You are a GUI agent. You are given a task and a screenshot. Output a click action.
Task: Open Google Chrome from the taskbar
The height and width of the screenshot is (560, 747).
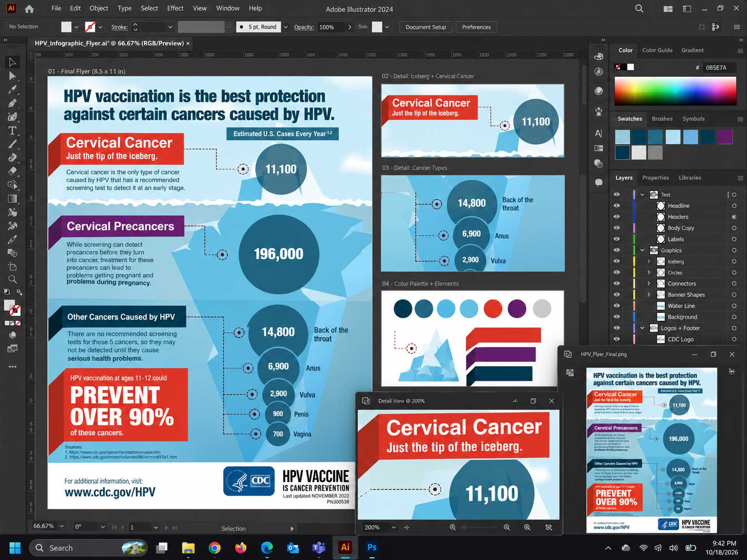(214, 548)
